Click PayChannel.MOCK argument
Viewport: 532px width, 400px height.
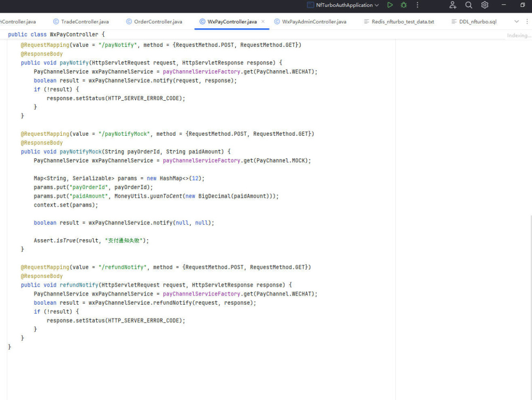click(x=282, y=161)
